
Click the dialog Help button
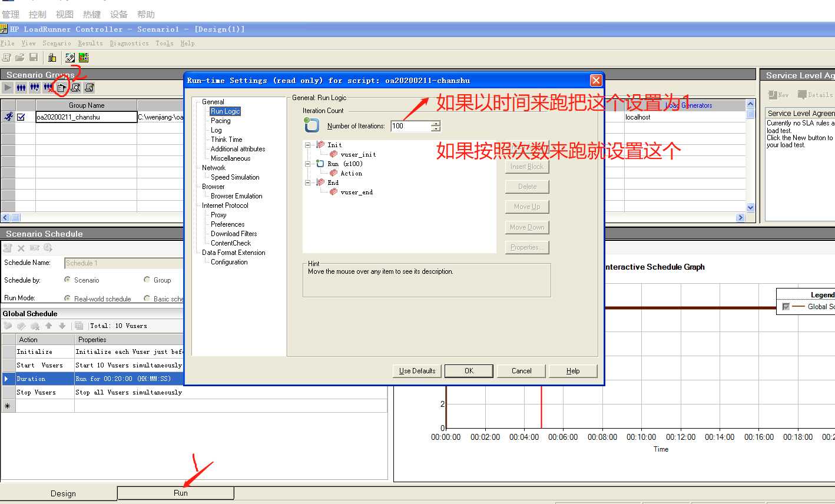573,371
